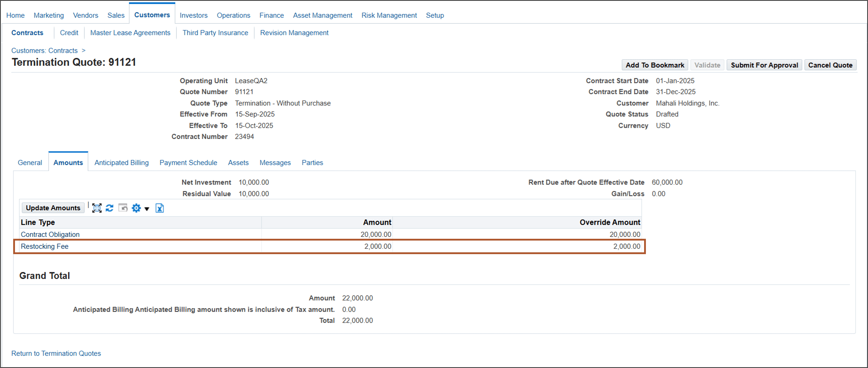Open the Payment Schedule tab

(188, 163)
